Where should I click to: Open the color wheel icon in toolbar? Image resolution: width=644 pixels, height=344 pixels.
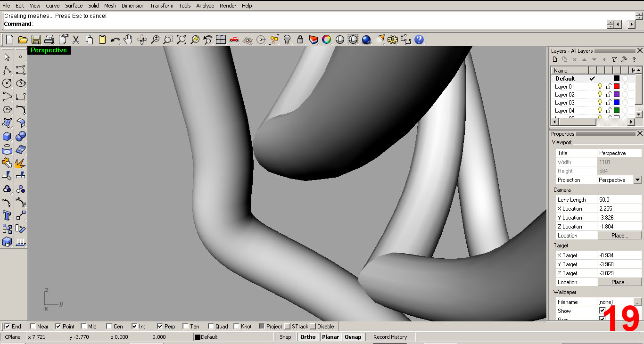[327, 40]
